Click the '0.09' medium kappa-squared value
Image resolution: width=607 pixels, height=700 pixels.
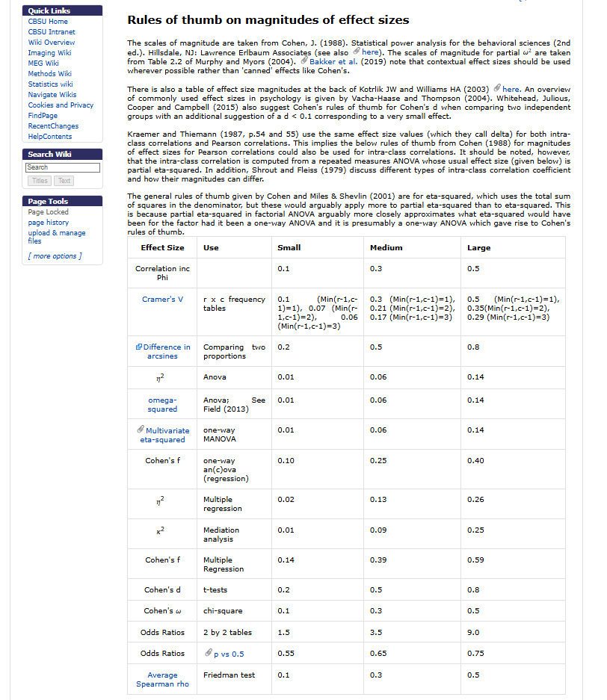tap(378, 530)
